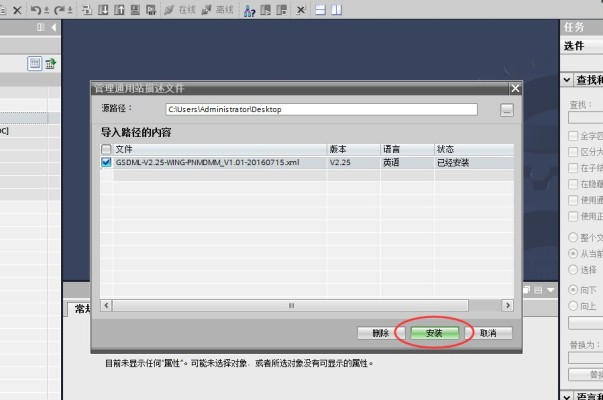Click the delete X icon in the top-left toolbar
Viewport: 603px width, 400px height.
16,9
